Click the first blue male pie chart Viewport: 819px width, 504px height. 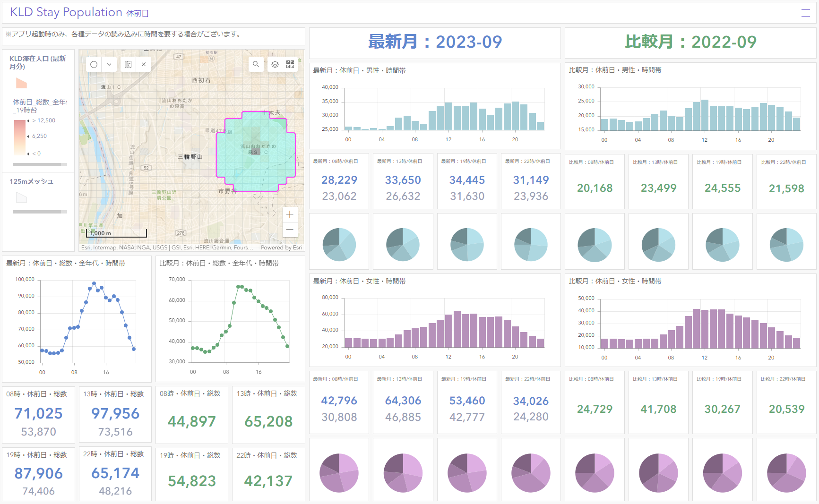click(x=339, y=245)
